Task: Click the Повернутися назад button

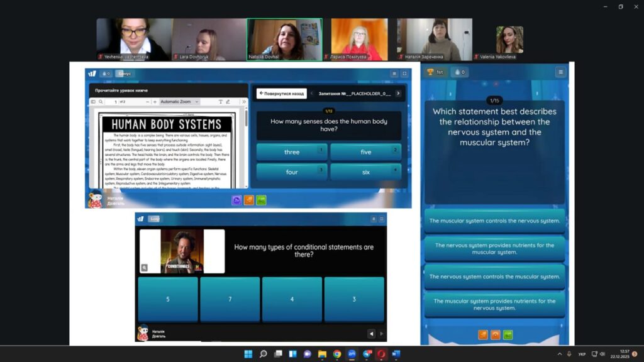Action: pos(281,94)
